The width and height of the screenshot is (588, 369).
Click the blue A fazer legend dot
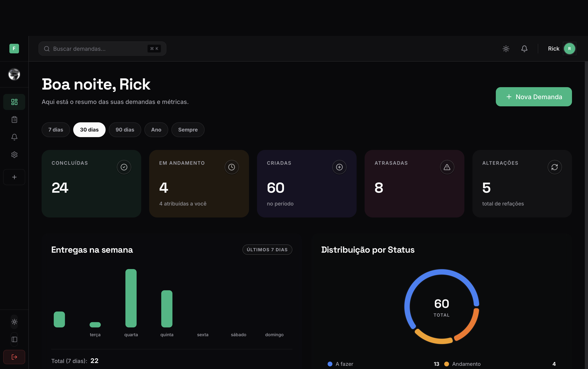click(330, 364)
